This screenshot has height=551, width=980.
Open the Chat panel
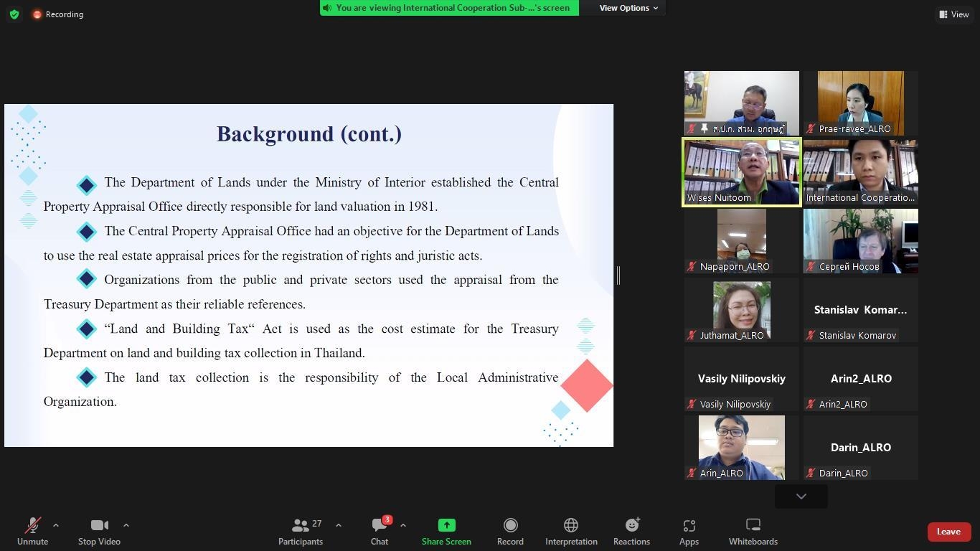pos(380,532)
